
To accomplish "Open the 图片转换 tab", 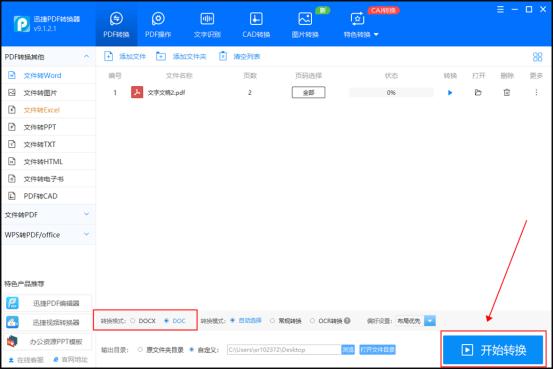I will (x=305, y=25).
